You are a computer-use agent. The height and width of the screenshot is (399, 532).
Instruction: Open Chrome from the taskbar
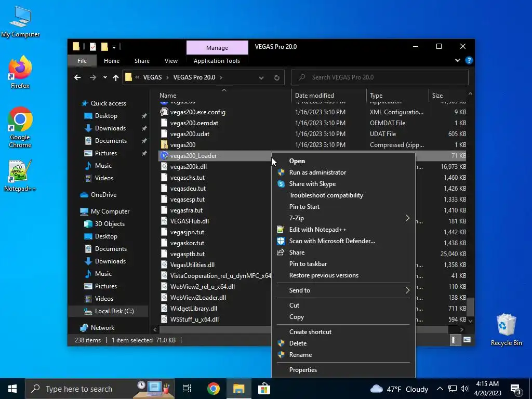click(x=214, y=389)
